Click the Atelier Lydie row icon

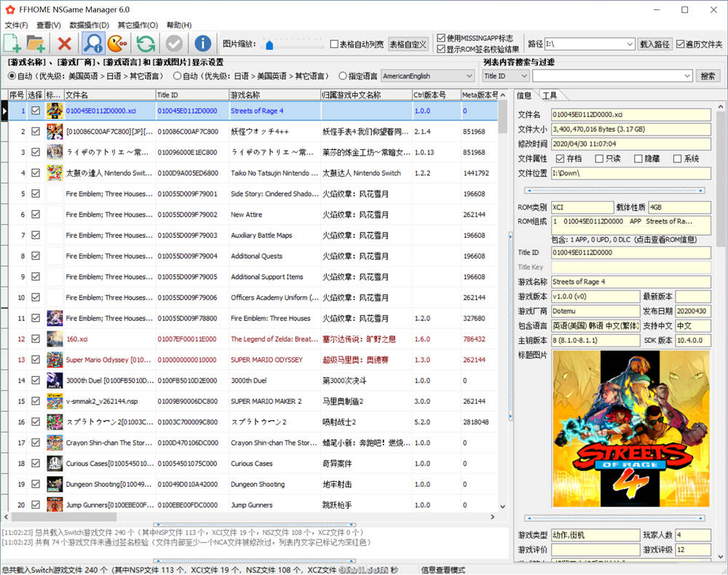[x=55, y=152]
